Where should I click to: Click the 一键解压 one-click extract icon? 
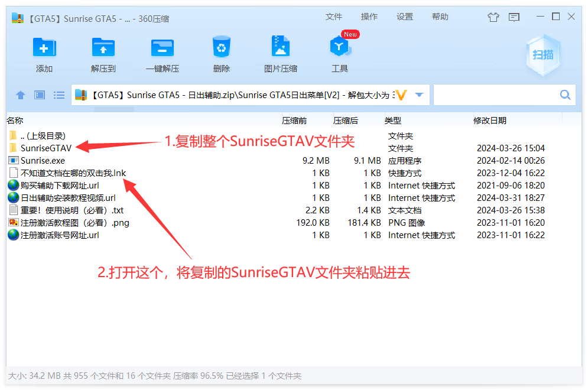(x=163, y=53)
